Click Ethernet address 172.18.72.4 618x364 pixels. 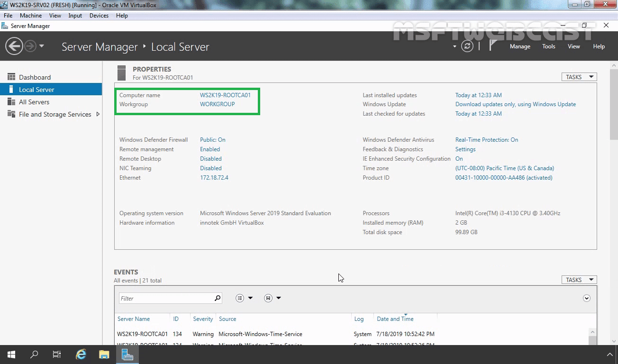pyautogui.click(x=214, y=178)
